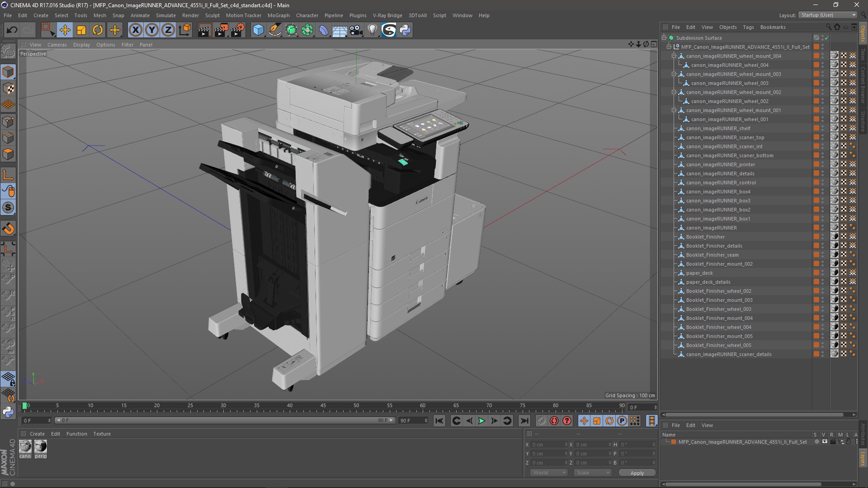Add a Cube primitive object
This screenshot has height=488, width=868.
pos(258,30)
